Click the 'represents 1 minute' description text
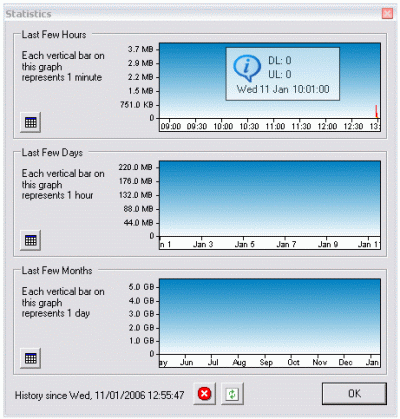 point(62,77)
